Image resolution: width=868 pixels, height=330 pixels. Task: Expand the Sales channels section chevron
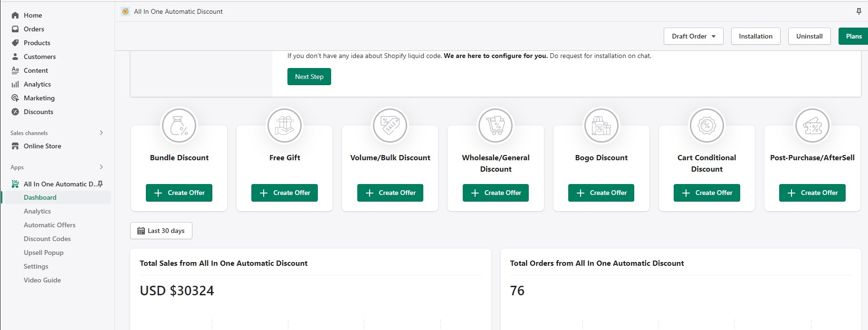pyautogui.click(x=101, y=133)
